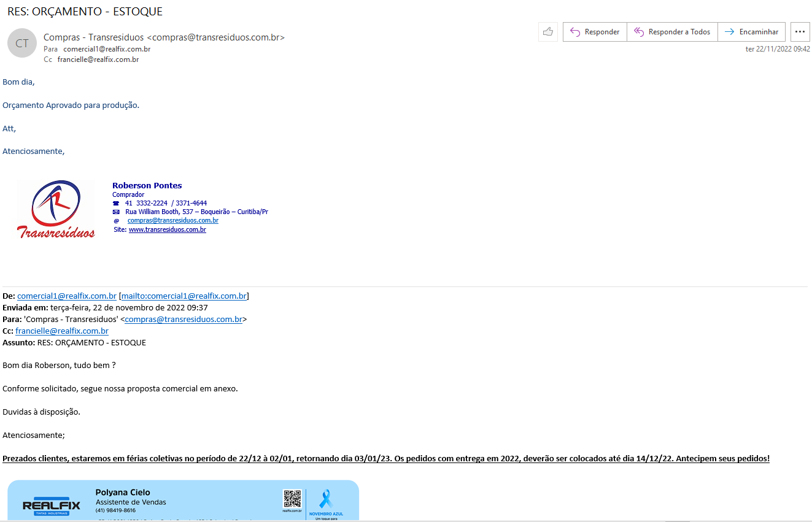Click the francielle@realfix.com.br link in quoted Cc
The height and width of the screenshot is (522, 812).
(62, 331)
